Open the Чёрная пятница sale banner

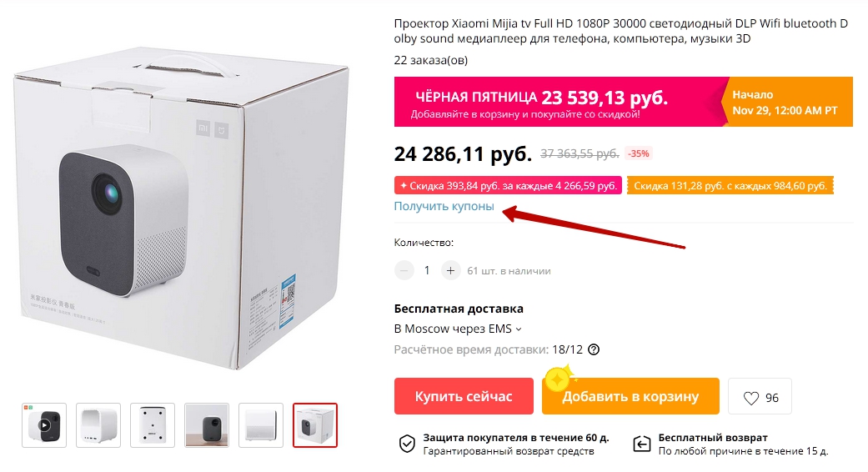pos(624,102)
